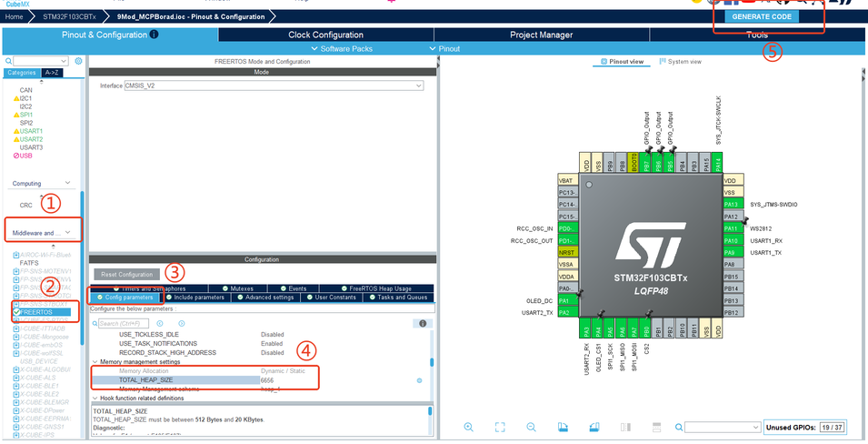868x444 pixels.
Task: Click the vertical split layout icon
Action: 625,427
